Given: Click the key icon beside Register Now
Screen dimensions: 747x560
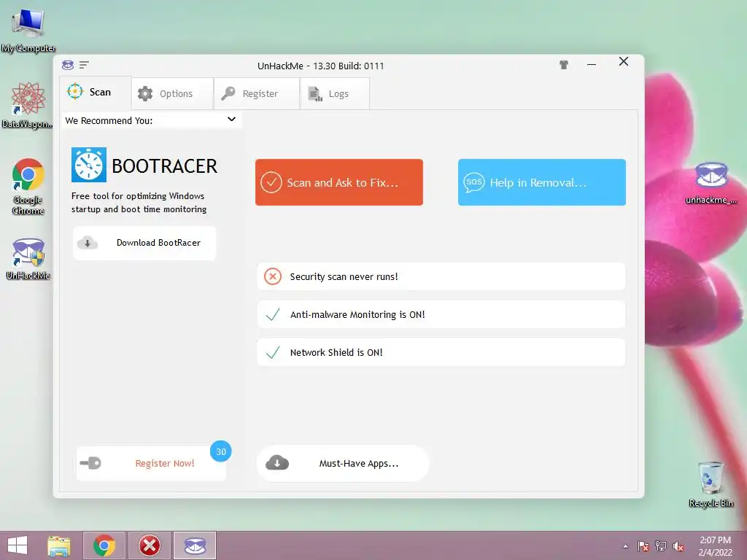Looking at the screenshot, I should coord(90,463).
